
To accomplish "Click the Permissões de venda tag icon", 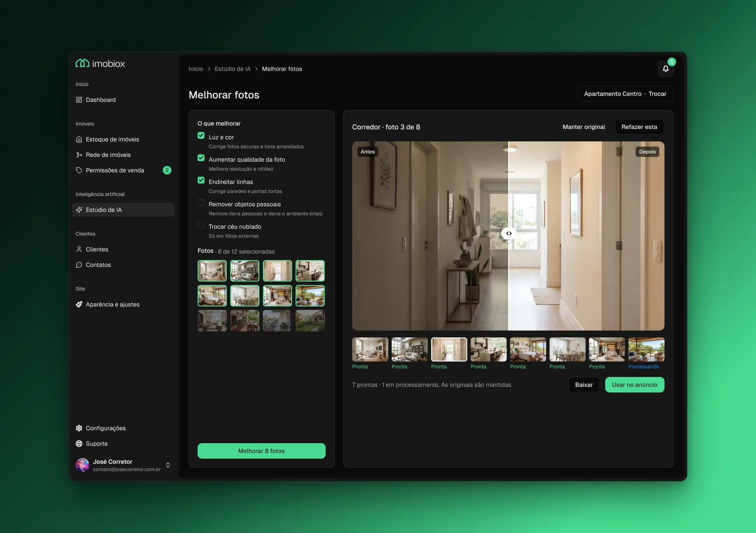I will [x=79, y=170].
